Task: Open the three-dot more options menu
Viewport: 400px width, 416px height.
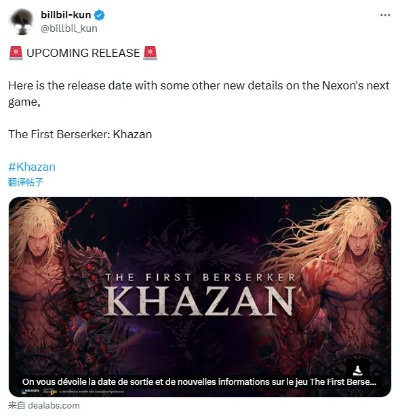Action: click(x=385, y=15)
